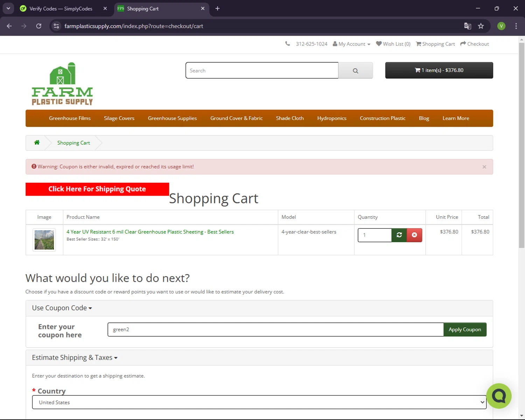
Task: Open Learn More menu item
Action: pos(456,118)
